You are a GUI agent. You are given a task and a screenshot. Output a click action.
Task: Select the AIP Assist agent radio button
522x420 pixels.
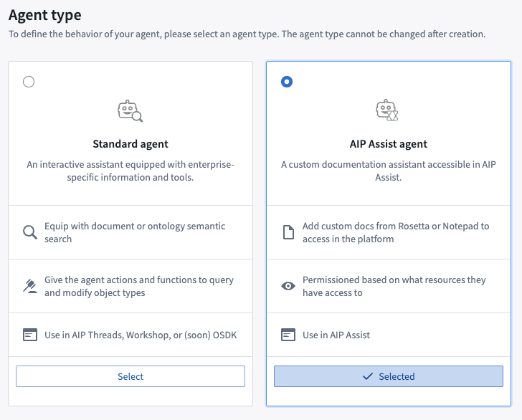(x=287, y=82)
